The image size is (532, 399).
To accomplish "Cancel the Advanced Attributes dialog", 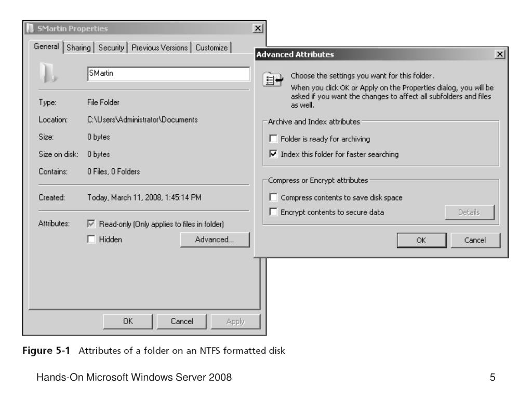I will click(475, 240).
